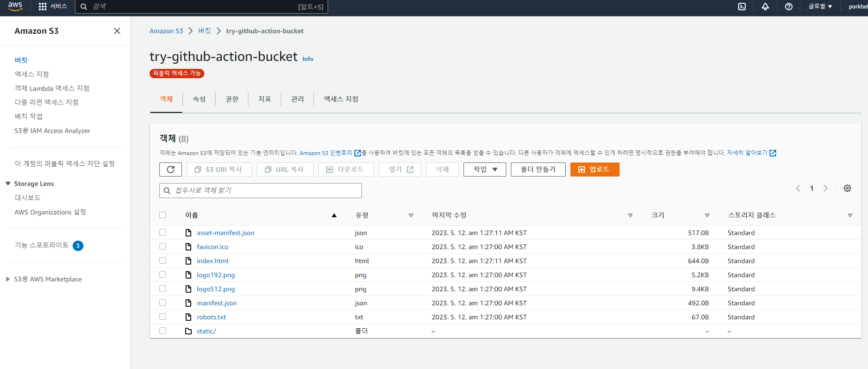The width and height of the screenshot is (868, 369).
Task: Collapse the Storage Lens section
Action: pos(8,184)
